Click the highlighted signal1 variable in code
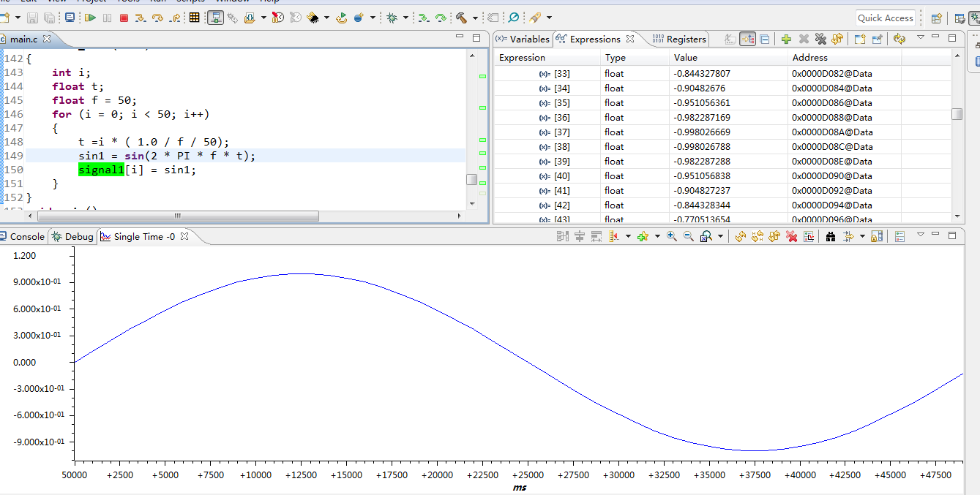The height and width of the screenshot is (495, 980). (x=102, y=170)
